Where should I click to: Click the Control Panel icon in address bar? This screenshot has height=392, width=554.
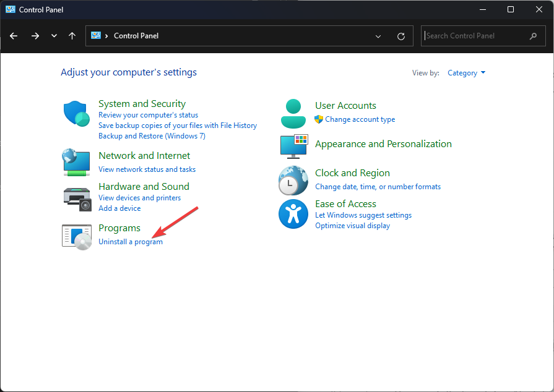pos(96,35)
